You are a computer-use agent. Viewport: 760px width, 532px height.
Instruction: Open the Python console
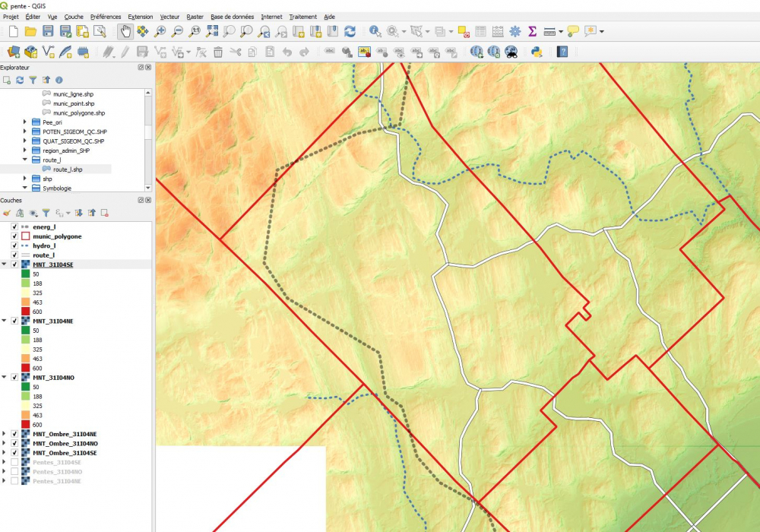click(x=537, y=52)
